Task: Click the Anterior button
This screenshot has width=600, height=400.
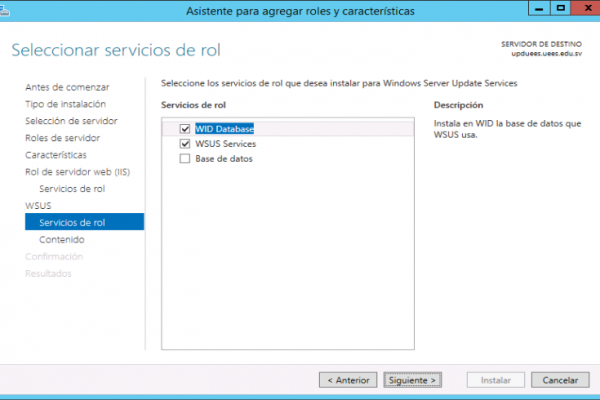Action: (x=348, y=380)
